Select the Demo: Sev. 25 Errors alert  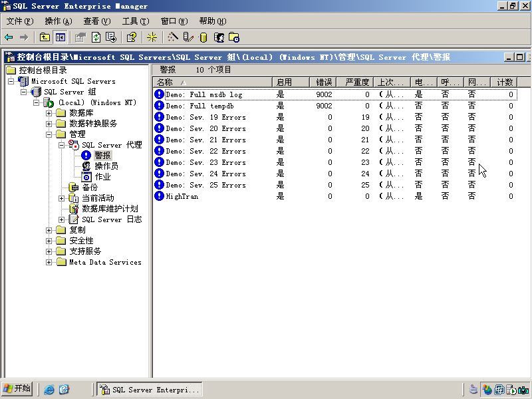(205, 186)
